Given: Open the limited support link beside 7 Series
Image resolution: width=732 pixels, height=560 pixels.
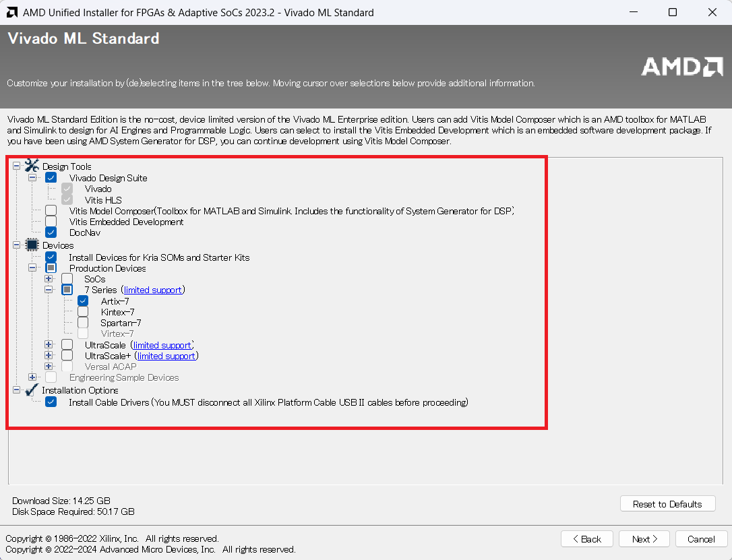Looking at the screenshot, I should (152, 290).
